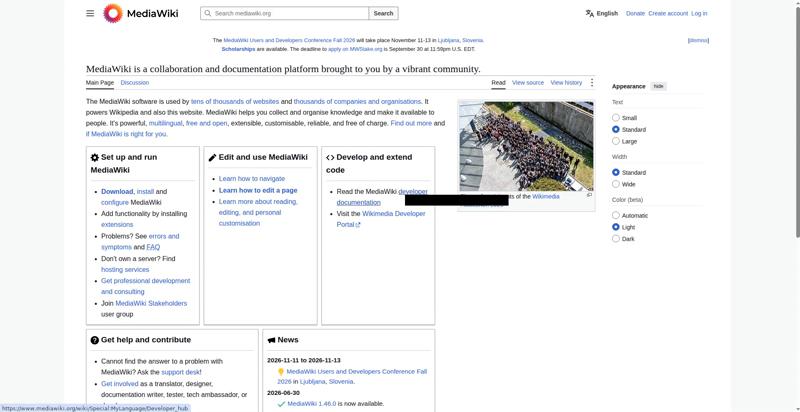
Task: Open apply on MWStake.org link
Action: pos(355,49)
